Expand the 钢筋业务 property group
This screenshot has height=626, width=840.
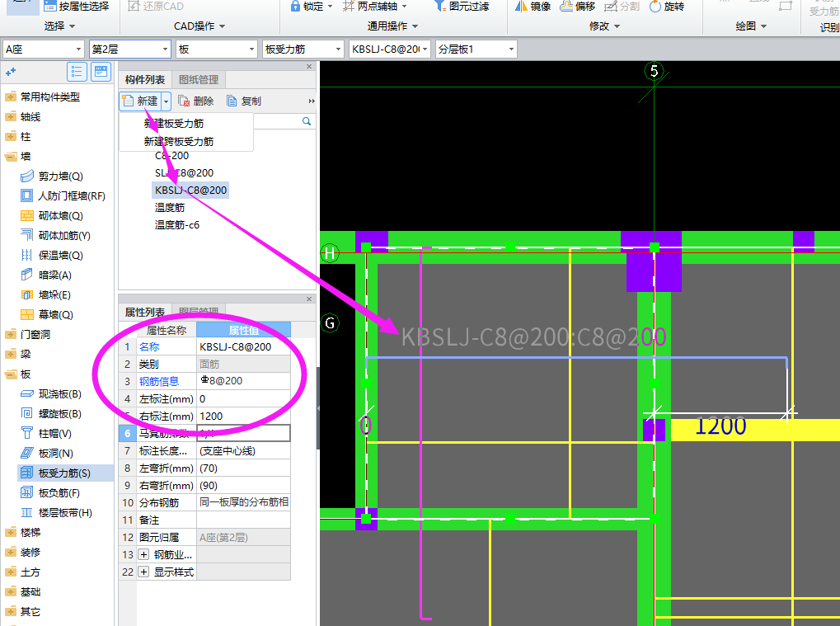tap(143, 555)
